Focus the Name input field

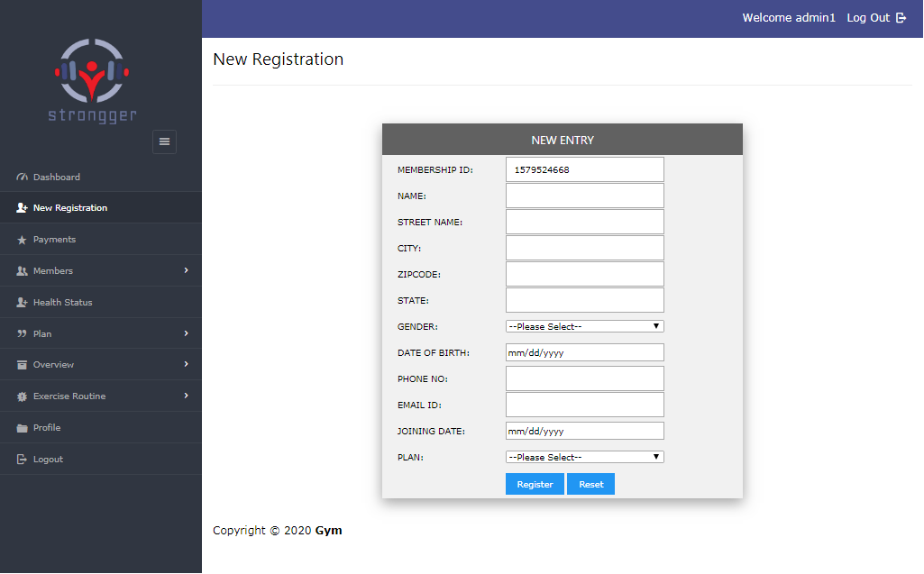coord(584,196)
